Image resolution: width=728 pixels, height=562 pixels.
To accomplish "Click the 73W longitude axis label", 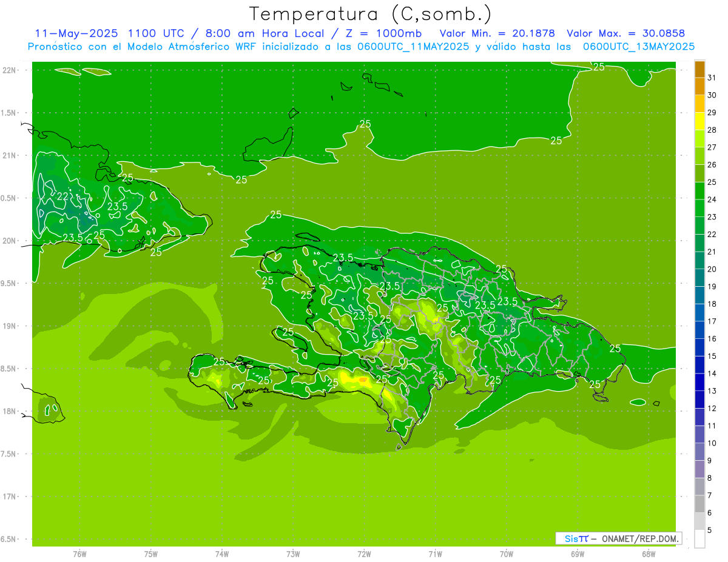I will pyautogui.click(x=293, y=554).
